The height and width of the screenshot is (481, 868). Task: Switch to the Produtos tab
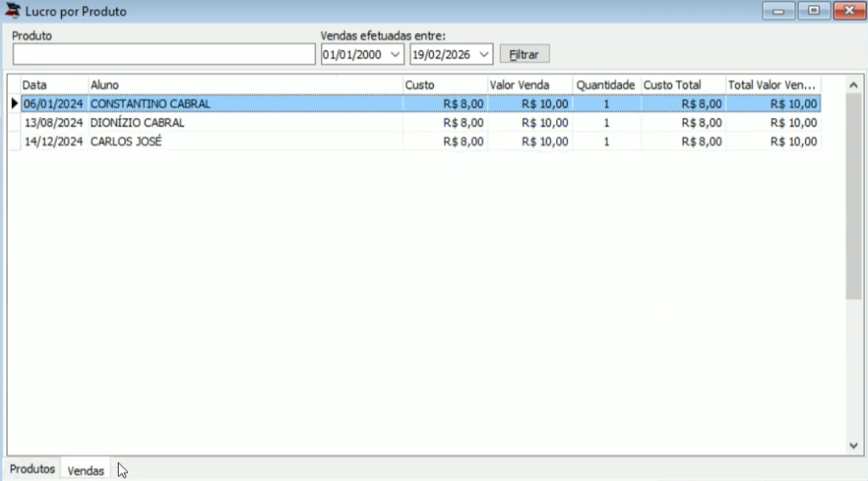pyautogui.click(x=32, y=469)
